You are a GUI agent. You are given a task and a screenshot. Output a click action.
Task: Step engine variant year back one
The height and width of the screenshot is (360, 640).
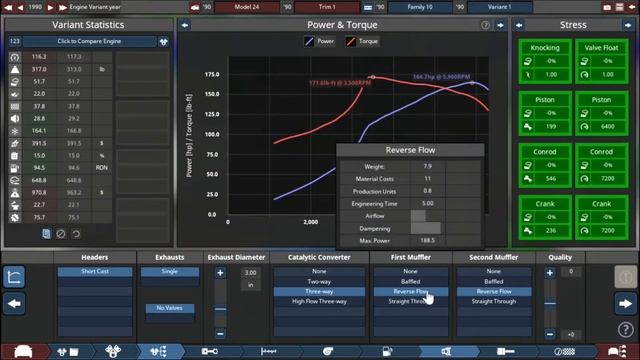(x=20, y=7)
